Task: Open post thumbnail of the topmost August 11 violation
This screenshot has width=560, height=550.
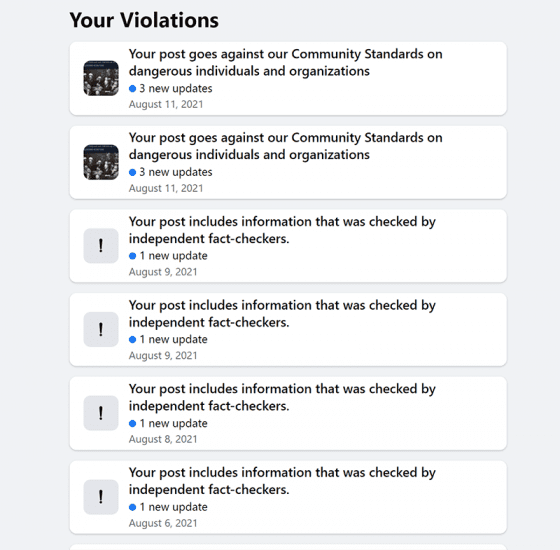Action: coord(101,78)
